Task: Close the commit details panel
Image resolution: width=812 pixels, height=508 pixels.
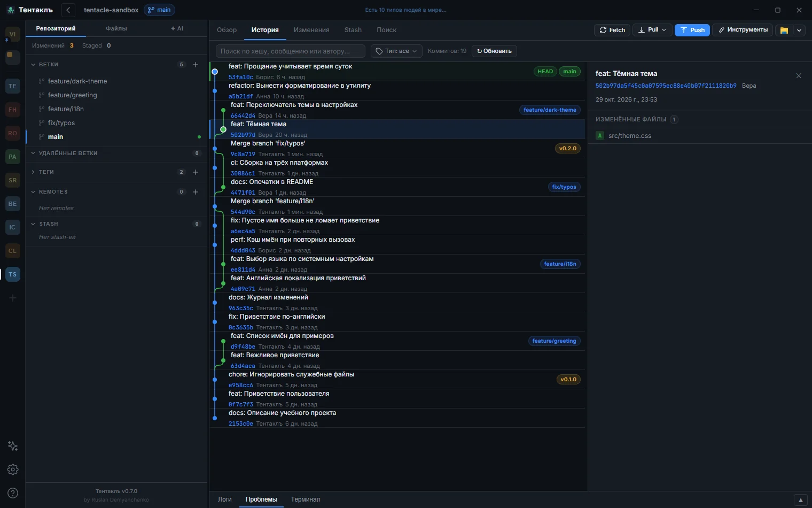Action: 799,76
